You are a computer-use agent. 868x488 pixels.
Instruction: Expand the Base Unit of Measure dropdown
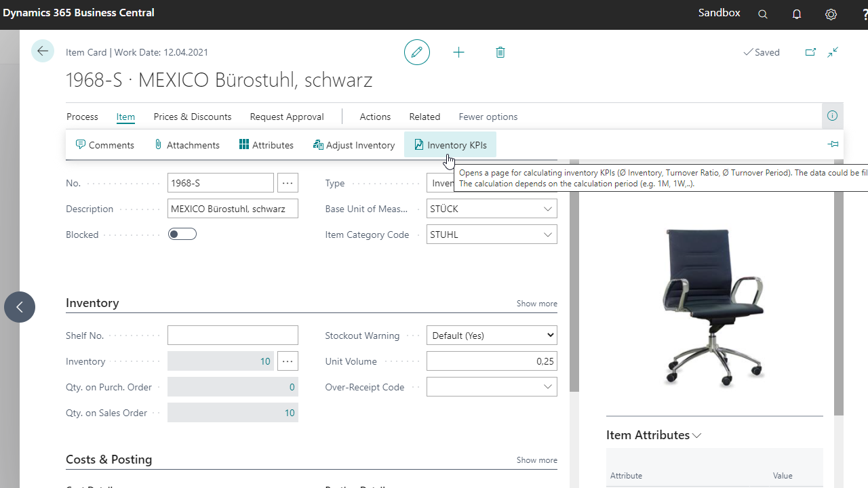click(547, 209)
